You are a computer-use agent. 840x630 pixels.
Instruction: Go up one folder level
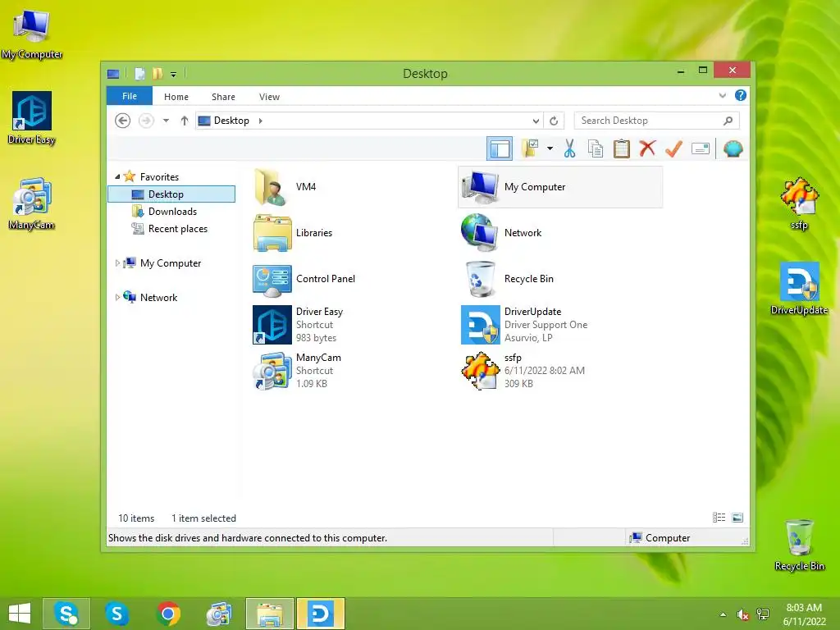click(185, 121)
